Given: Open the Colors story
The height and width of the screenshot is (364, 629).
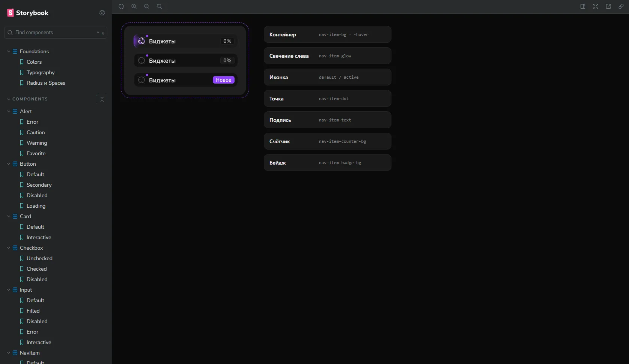Looking at the screenshot, I should pyautogui.click(x=34, y=62).
